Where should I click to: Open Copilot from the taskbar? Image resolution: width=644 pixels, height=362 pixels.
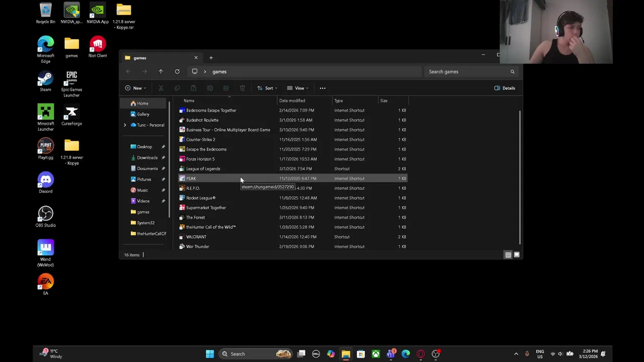pyautogui.click(x=331, y=354)
